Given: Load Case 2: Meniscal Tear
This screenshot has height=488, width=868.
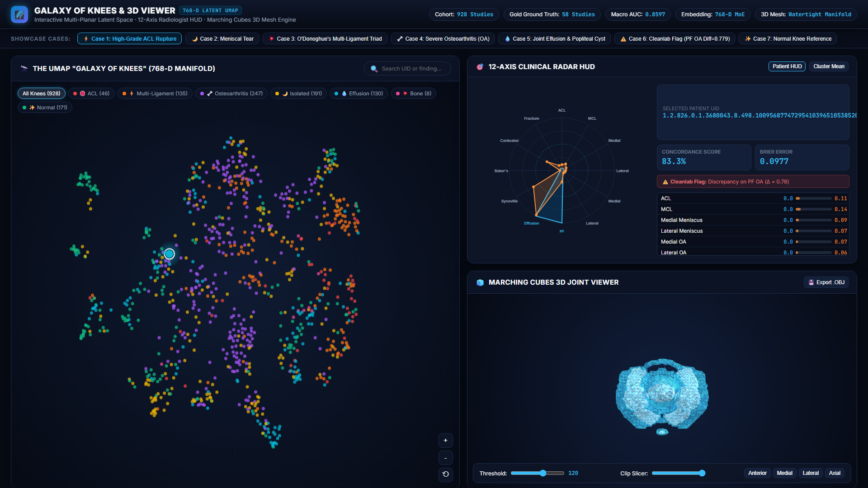Looking at the screenshot, I should click(x=222, y=39).
